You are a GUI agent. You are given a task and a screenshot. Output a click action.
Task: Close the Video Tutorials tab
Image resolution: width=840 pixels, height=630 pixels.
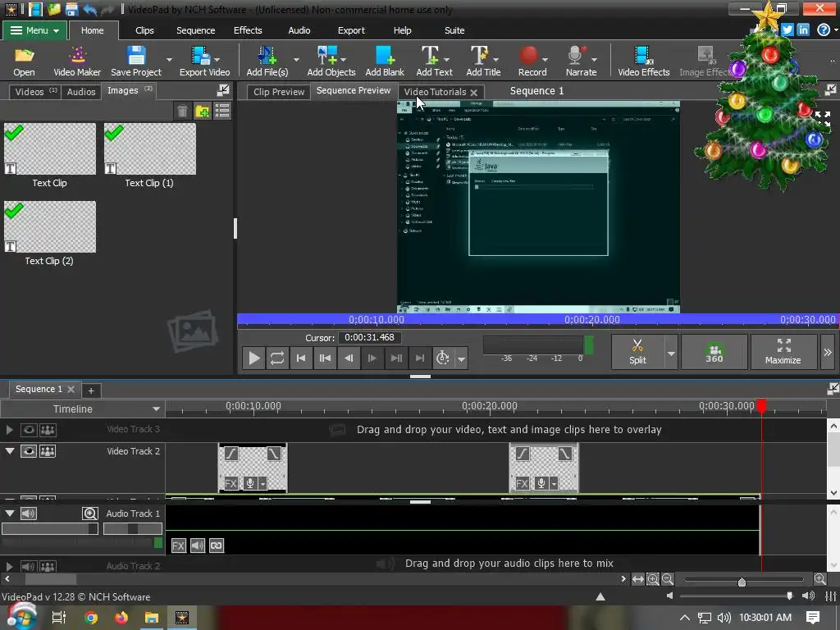click(x=473, y=92)
